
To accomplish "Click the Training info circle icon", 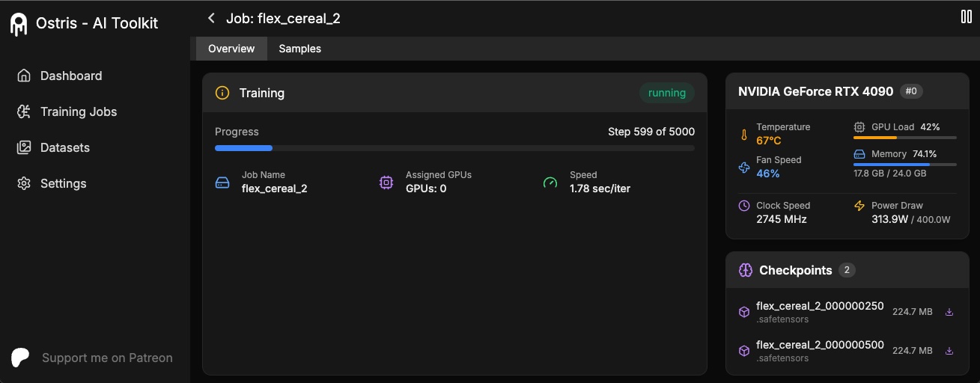I will coord(222,93).
